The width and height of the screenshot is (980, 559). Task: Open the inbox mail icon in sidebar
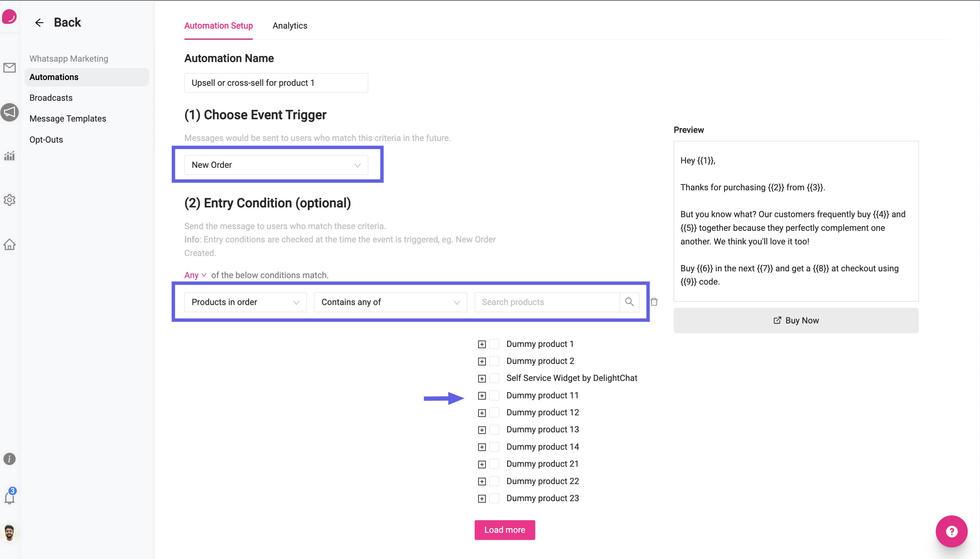click(x=10, y=68)
